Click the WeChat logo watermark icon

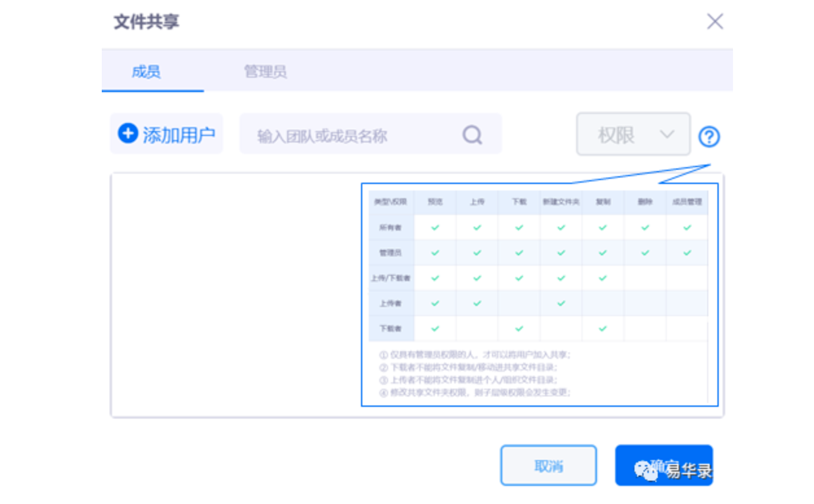(645, 470)
